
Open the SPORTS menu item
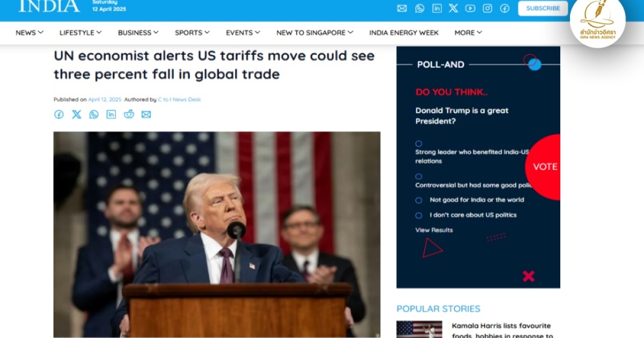[192, 33]
